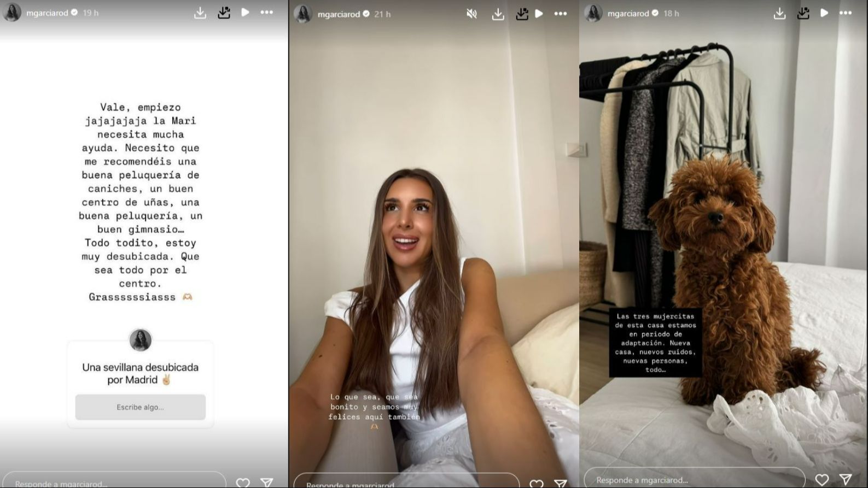Click '19 h' timestamp in first story
This screenshot has height=488, width=868.
(91, 13)
